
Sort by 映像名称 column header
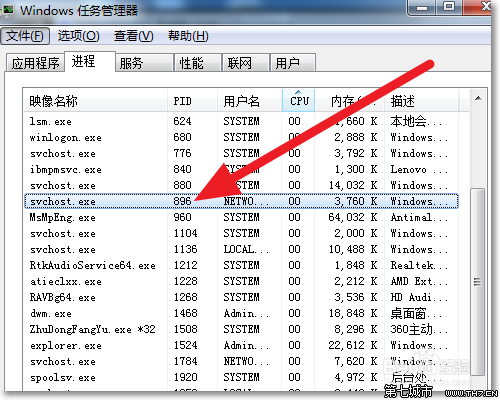pos(96,100)
